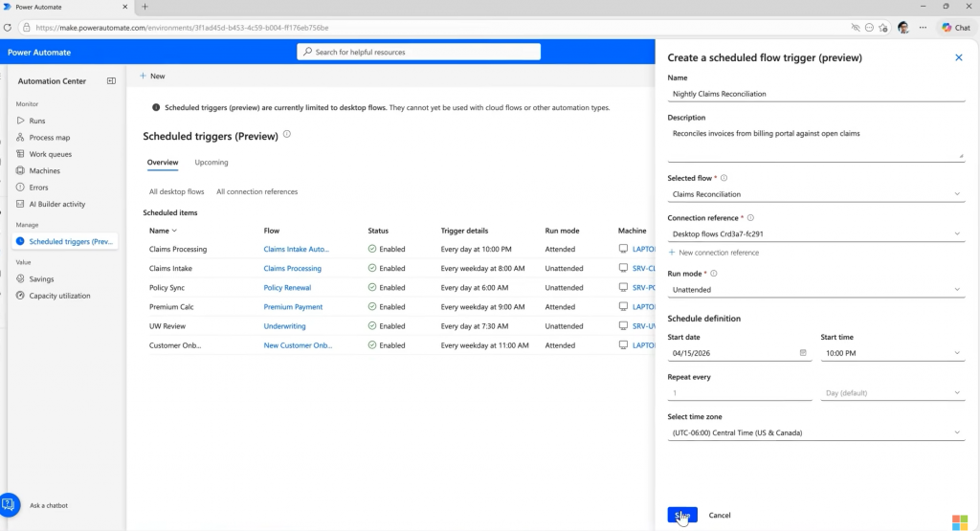The height and width of the screenshot is (531, 980).
Task: Open the Machines page
Action: point(44,170)
